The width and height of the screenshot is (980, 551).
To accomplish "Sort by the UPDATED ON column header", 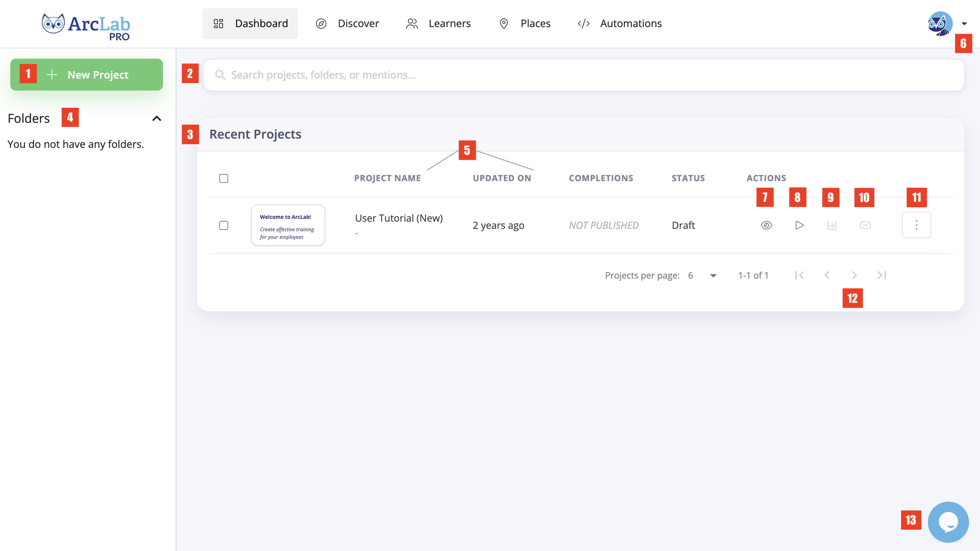I will 502,178.
